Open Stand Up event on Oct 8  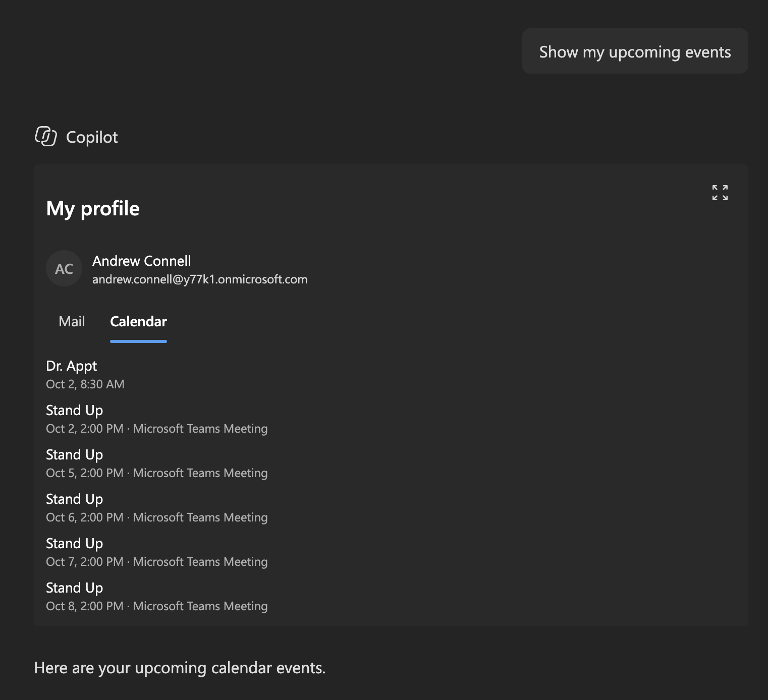156,597
